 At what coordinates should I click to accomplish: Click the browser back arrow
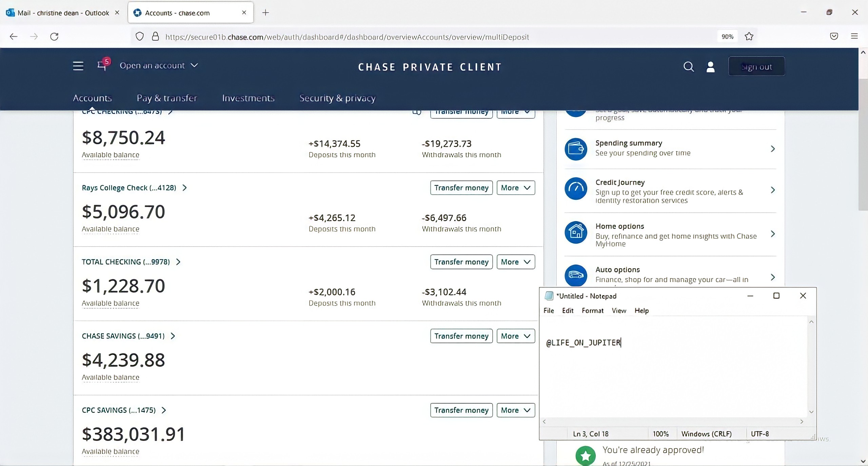tap(14, 36)
